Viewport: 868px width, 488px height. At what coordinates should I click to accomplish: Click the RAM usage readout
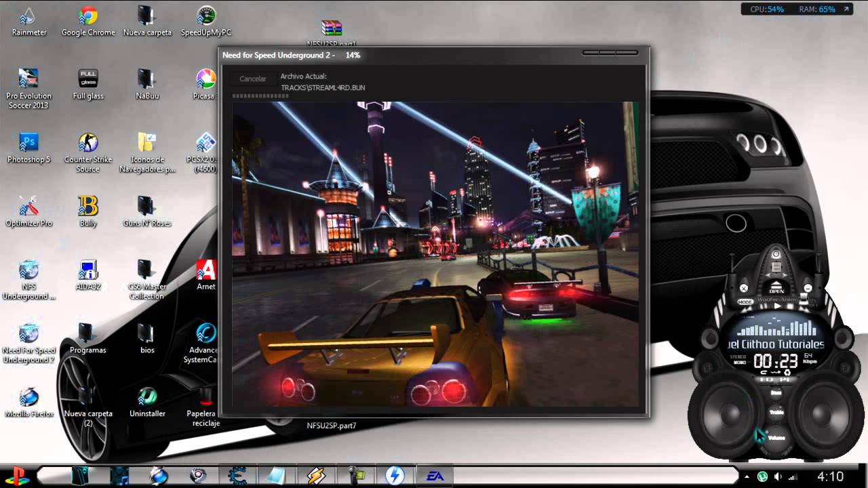click(x=817, y=9)
